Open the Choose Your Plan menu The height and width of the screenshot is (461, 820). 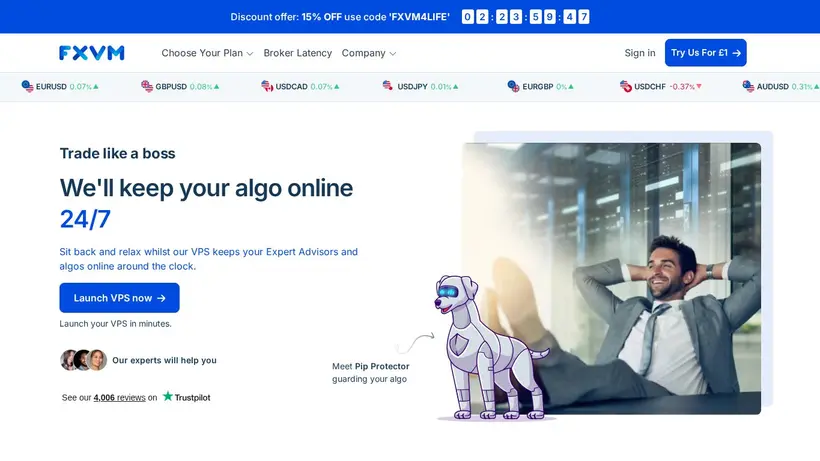click(x=207, y=53)
